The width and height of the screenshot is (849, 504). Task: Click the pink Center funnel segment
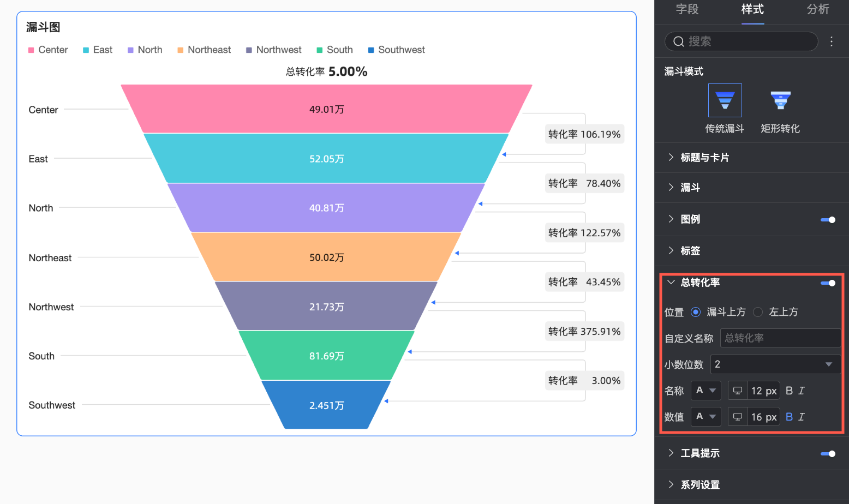(x=326, y=109)
